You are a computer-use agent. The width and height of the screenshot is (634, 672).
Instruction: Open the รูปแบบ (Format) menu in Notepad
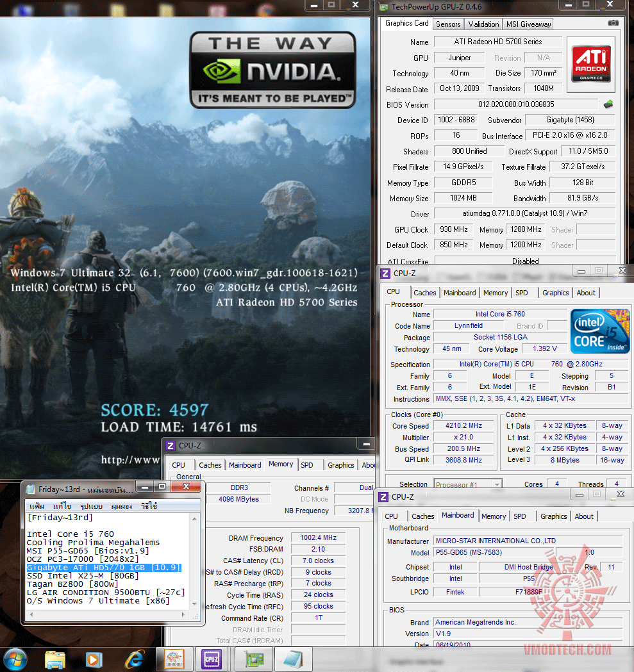click(x=92, y=506)
